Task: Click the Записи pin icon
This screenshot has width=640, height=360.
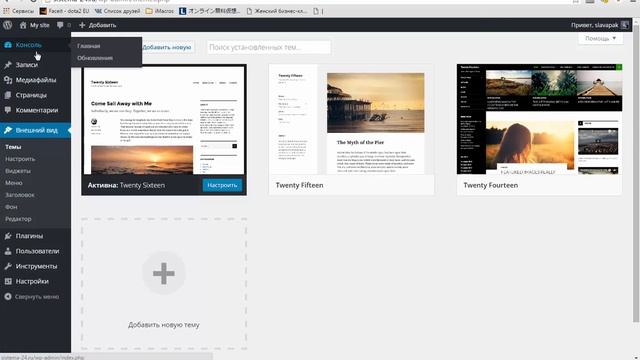Action: (x=8, y=65)
